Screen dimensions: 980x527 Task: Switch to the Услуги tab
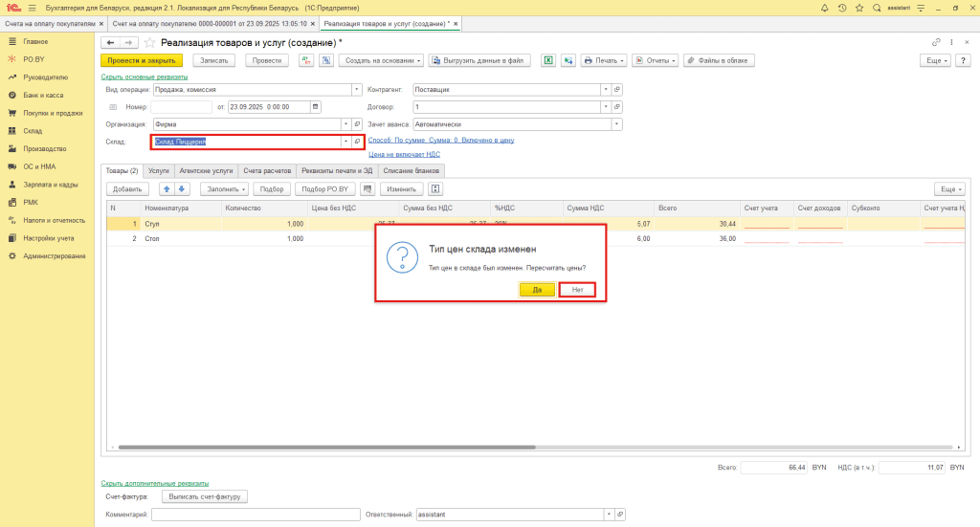[x=159, y=170]
